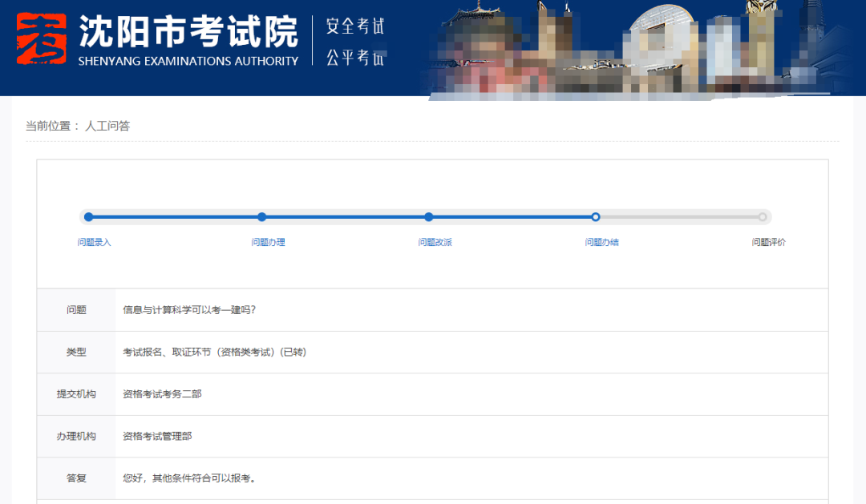
Task: Click the red Shenyang Examinations Authority logo
Action: point(41,39)
